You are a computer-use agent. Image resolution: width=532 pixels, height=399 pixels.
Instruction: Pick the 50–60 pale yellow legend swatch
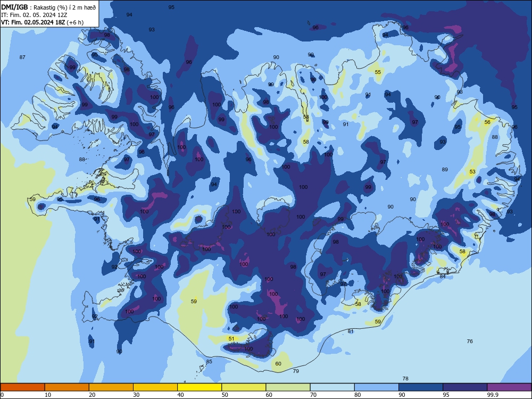pos(244,387)
